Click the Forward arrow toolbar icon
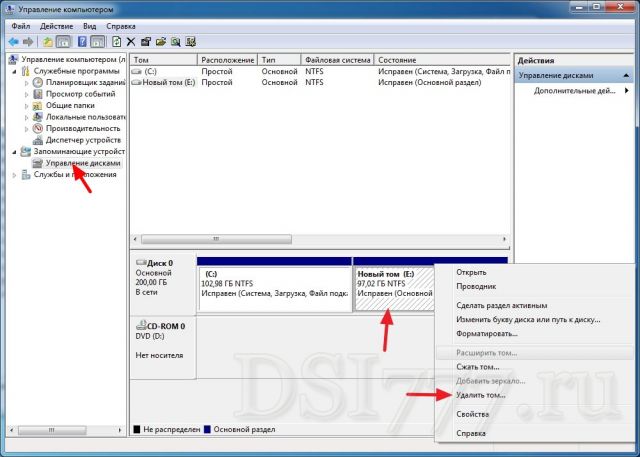Viewport: 640px width, 457px height. coord(28,42)
